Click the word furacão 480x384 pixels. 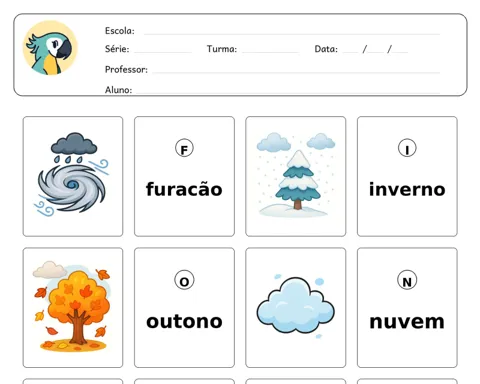[x=184, y=189]
